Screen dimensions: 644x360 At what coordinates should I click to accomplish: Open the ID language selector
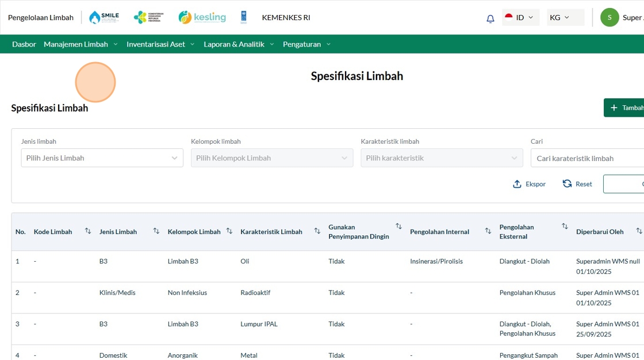(520, 18)
